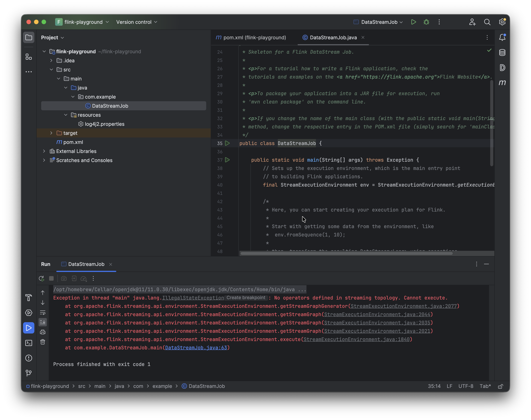Screen dimensions: 531x420
Task: Toggle scroll to the end of console
Action: (42, 322)
